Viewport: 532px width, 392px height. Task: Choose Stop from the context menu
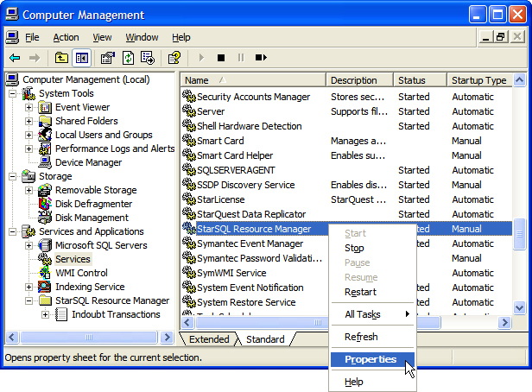(x=372, y=248)
